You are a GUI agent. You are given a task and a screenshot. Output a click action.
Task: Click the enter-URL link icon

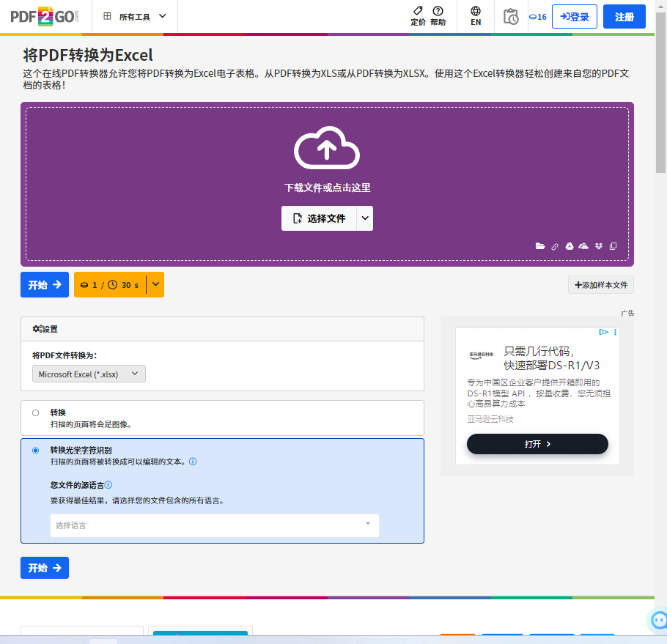pyautogui.click(x=555, y=246)
